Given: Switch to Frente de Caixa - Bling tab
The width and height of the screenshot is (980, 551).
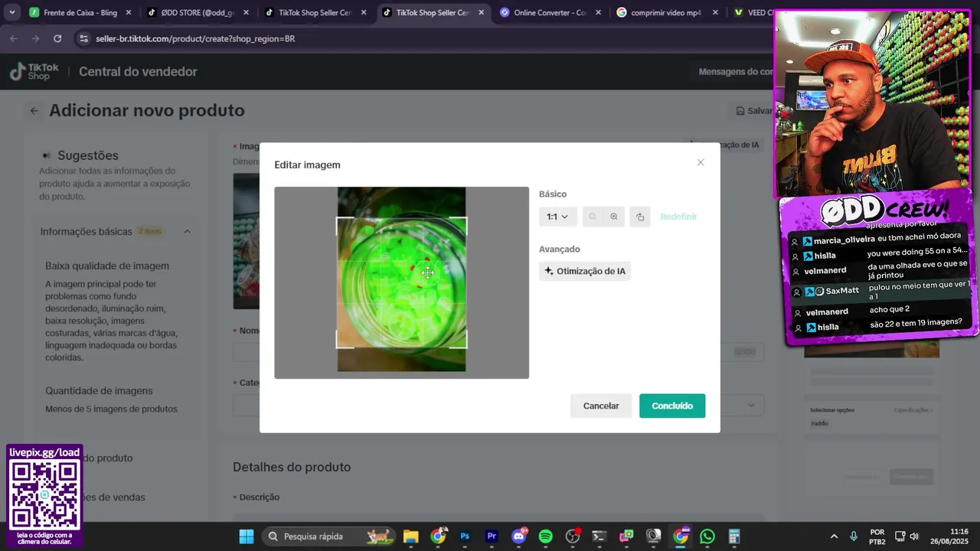Looking at the screenshot, I should click(80, 13).
